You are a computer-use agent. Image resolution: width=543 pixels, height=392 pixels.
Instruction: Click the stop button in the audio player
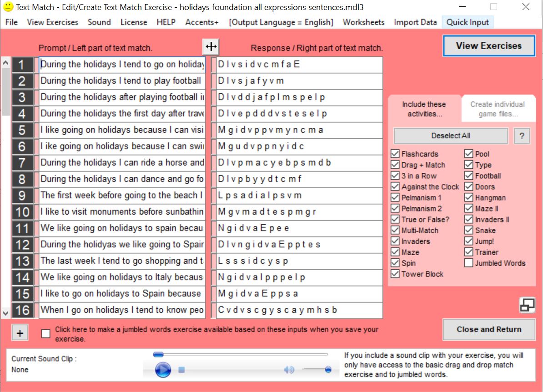[181, 370]
